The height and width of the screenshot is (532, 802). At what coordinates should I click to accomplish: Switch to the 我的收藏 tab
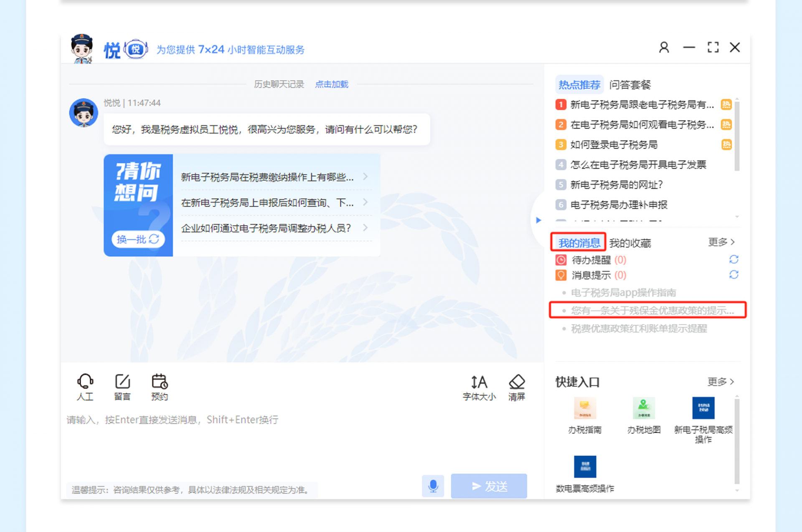(630, 243)
